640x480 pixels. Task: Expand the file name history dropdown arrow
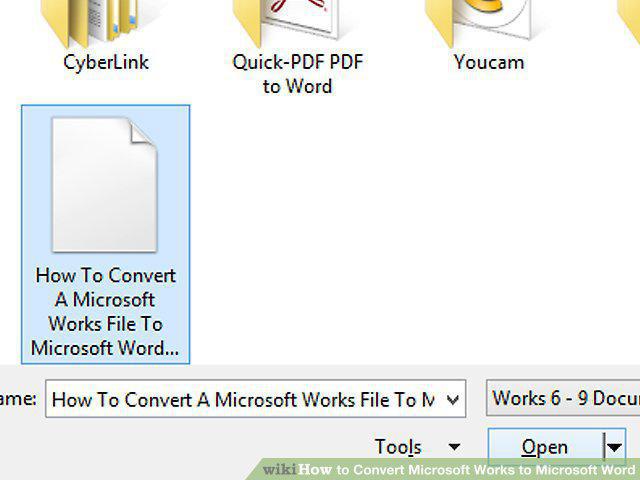[x=453, y=399]
